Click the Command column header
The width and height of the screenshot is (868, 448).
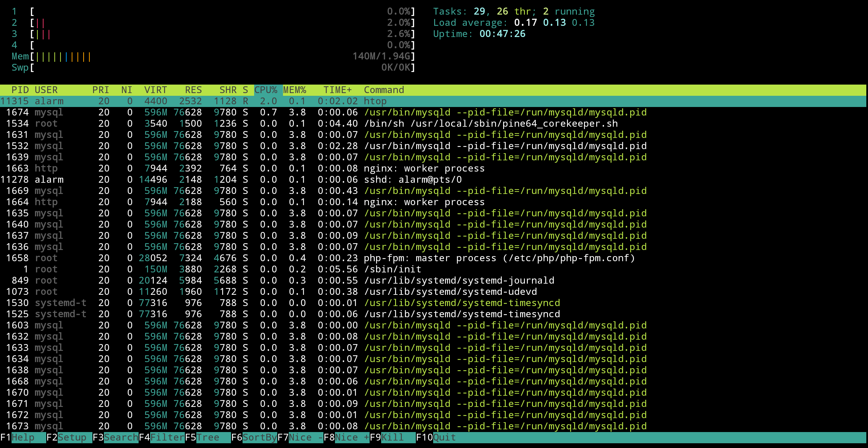384,90
